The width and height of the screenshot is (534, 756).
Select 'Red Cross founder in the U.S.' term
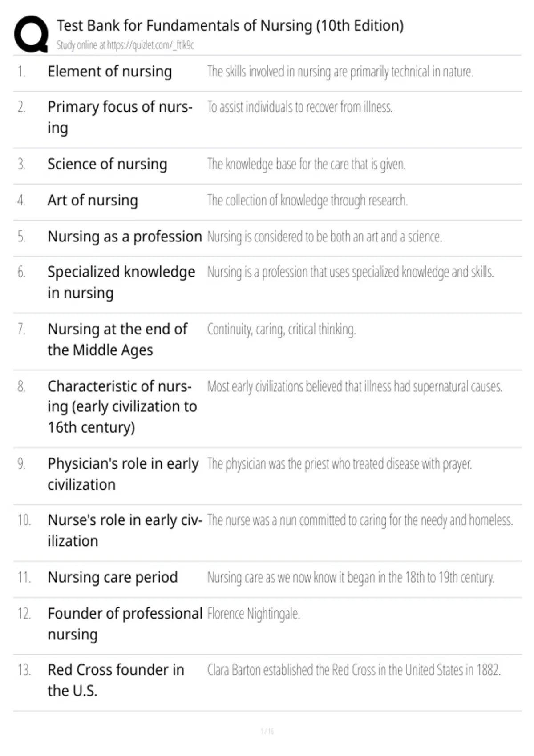pyautogui.click(x=116, y=680)
